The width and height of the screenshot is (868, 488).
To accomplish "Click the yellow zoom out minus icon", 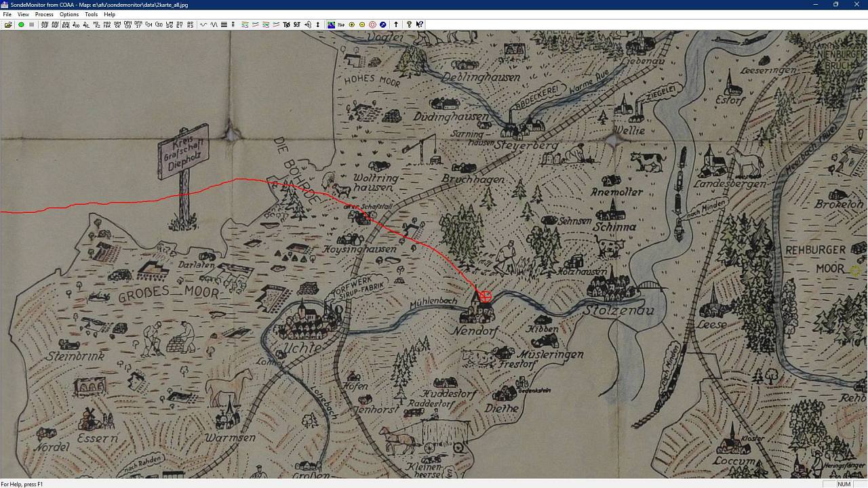I will (x=362, y=24).
